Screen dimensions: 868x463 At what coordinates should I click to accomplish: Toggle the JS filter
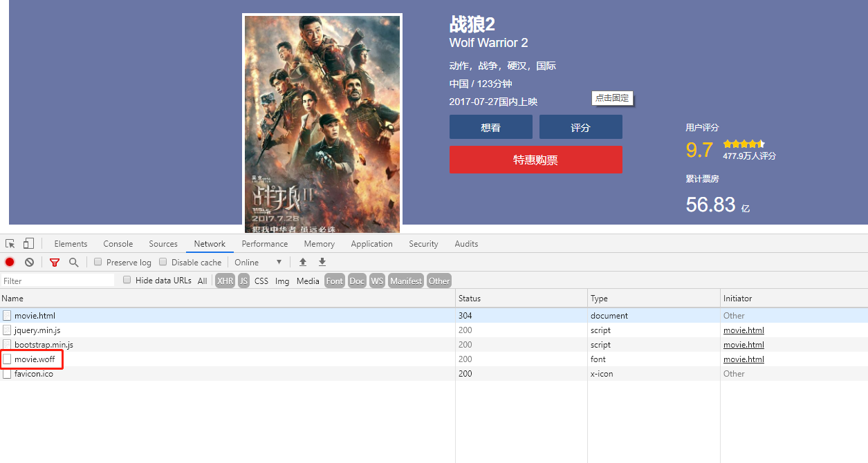click(x=243, y=281)
